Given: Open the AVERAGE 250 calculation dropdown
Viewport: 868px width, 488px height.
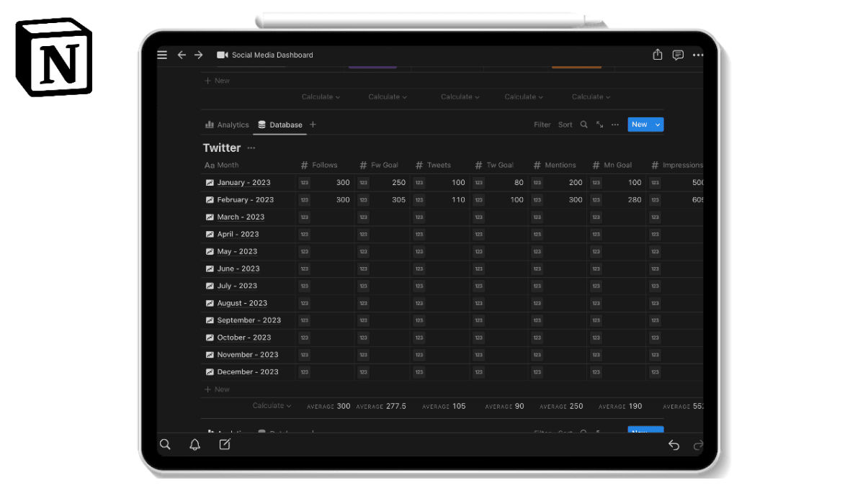Looking at the screenshot, I should (561, 406).
